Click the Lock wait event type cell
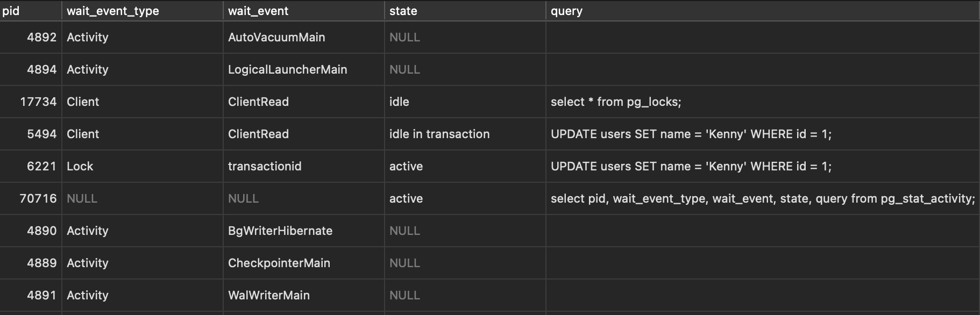Screen dimensions: 980x315 [80, 166]
